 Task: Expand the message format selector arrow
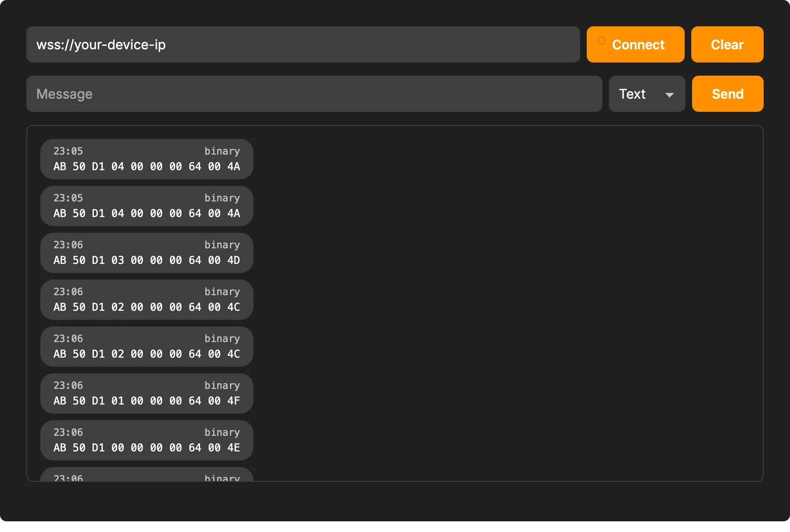pyautogui.click(x=669, y=95)
